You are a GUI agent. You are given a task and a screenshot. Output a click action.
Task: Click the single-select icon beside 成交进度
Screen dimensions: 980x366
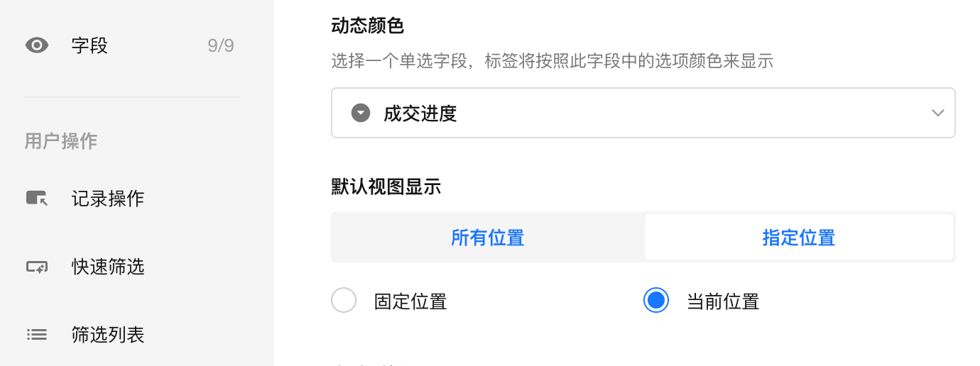pos(361,113)
